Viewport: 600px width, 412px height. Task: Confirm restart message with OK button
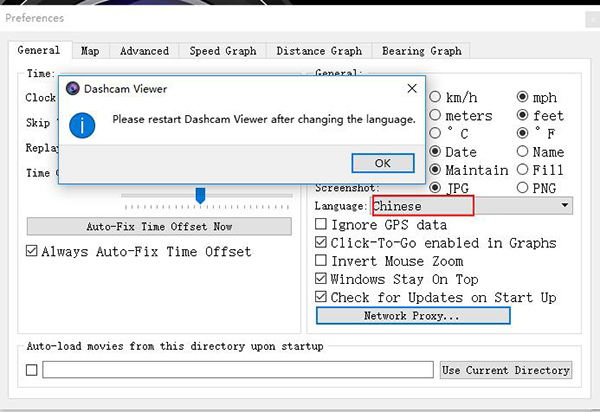pyautogui.click(x=383, y=163)
